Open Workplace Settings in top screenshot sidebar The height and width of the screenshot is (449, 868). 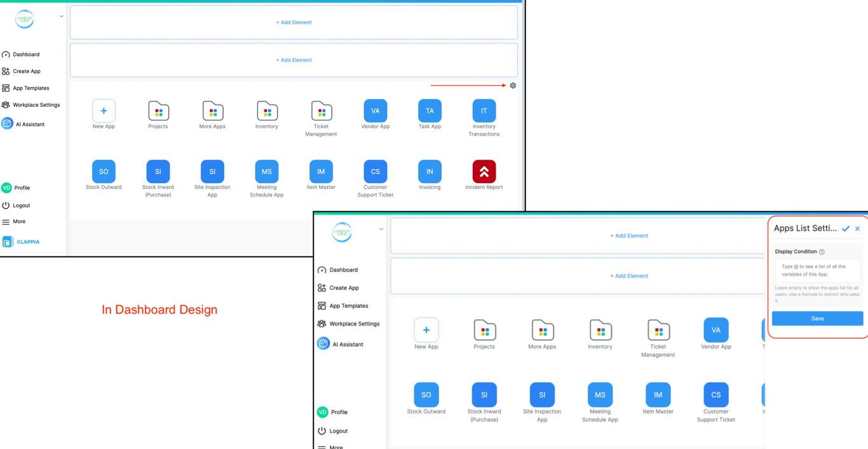click(x=31, y=105)
